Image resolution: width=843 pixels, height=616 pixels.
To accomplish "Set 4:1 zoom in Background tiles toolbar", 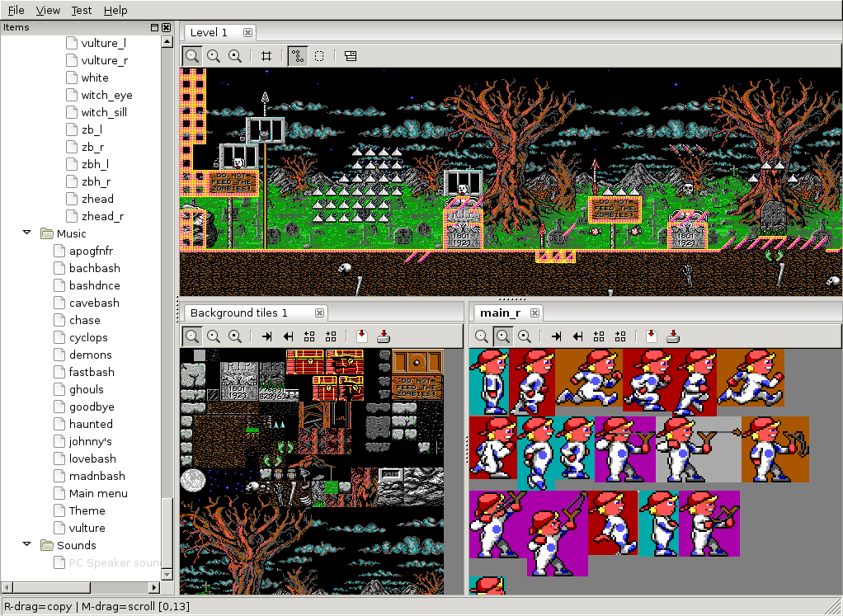I will pyautogui.click(x=235, y=336).
